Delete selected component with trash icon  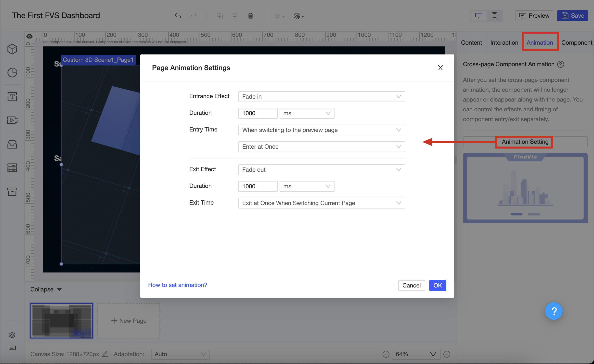coord(250,15)
